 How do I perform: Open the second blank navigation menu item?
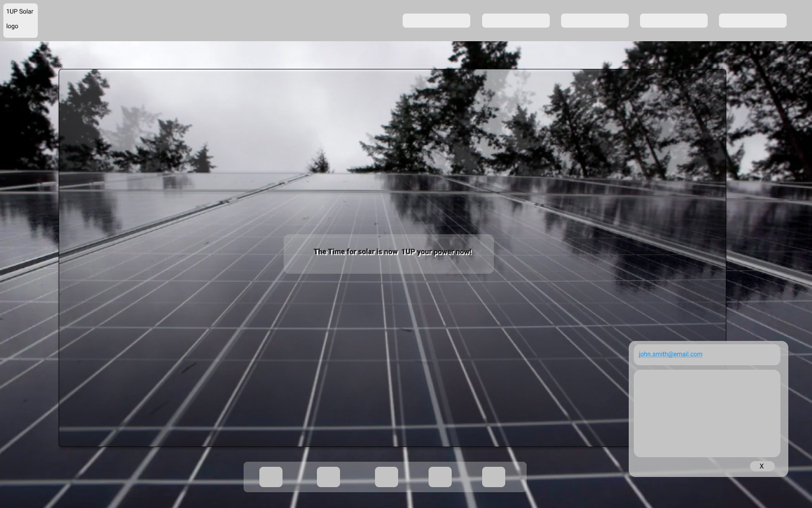(x=516, y=21)
